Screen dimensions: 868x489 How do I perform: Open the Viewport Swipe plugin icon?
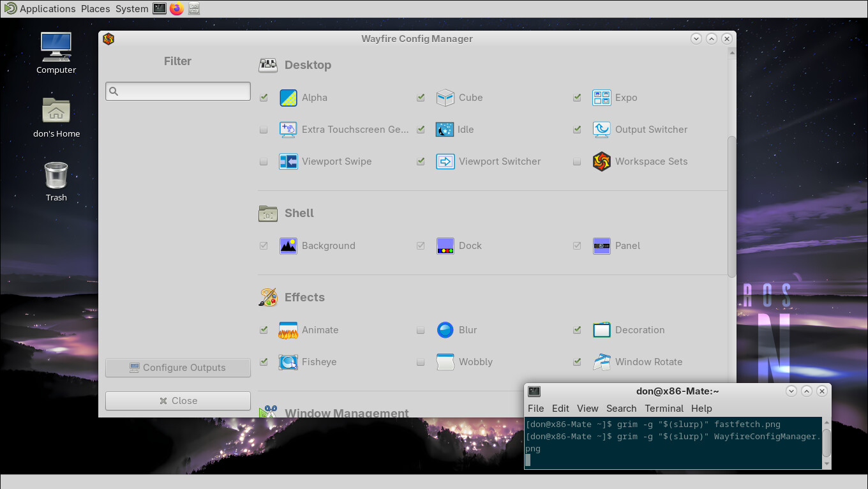tap(288, 162)
